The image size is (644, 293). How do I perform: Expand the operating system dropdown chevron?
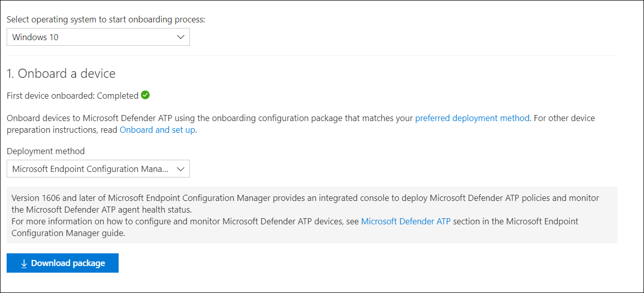click(x=180, y=37)
